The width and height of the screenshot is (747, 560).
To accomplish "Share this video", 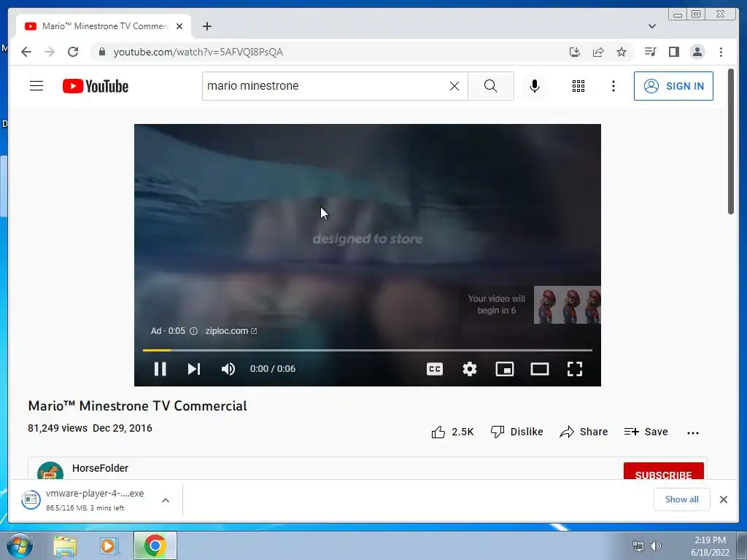I will tap(584, 432).
